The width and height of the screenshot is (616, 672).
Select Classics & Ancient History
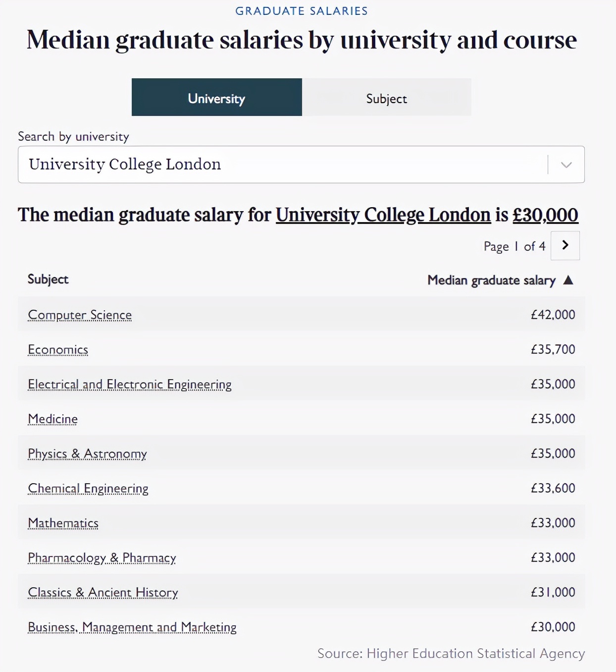tap(103, 592)
